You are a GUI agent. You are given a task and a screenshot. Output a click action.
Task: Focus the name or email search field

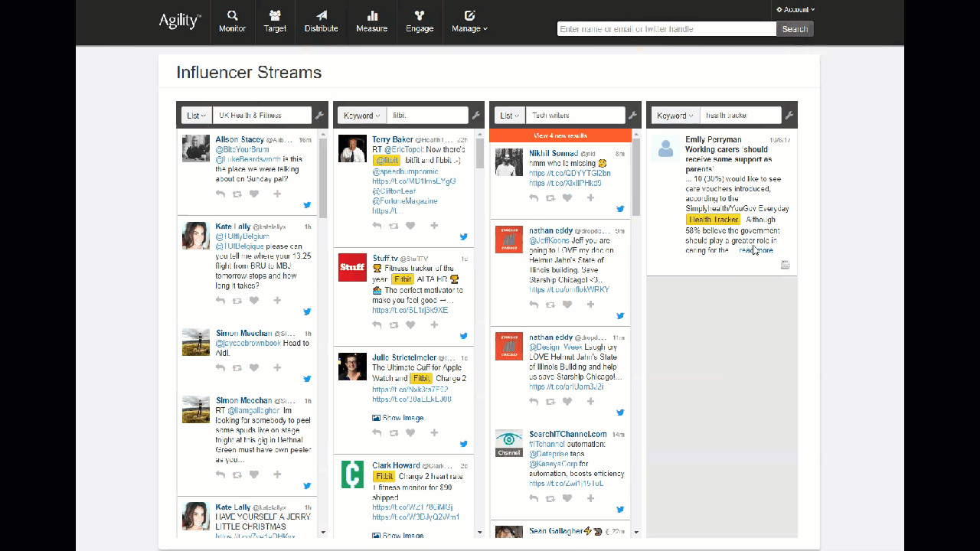pos(666,29)
